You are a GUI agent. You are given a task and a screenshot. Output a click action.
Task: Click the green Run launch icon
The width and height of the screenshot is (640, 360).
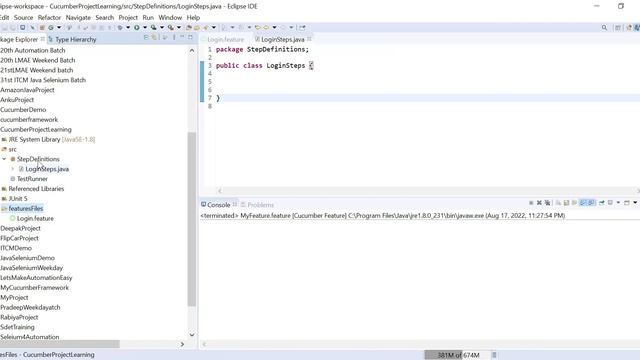(x=137, y=27)
